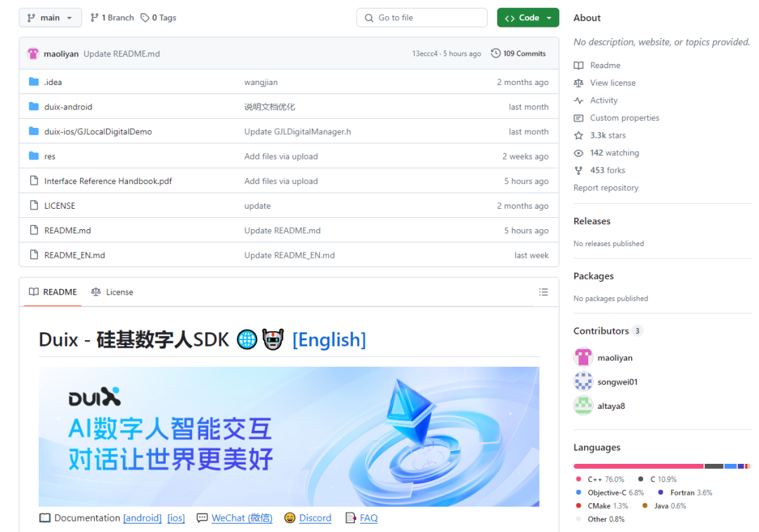Click altaya8 contributor avatar
Viewport: 759px width, 532px height.
click(583, 406)
